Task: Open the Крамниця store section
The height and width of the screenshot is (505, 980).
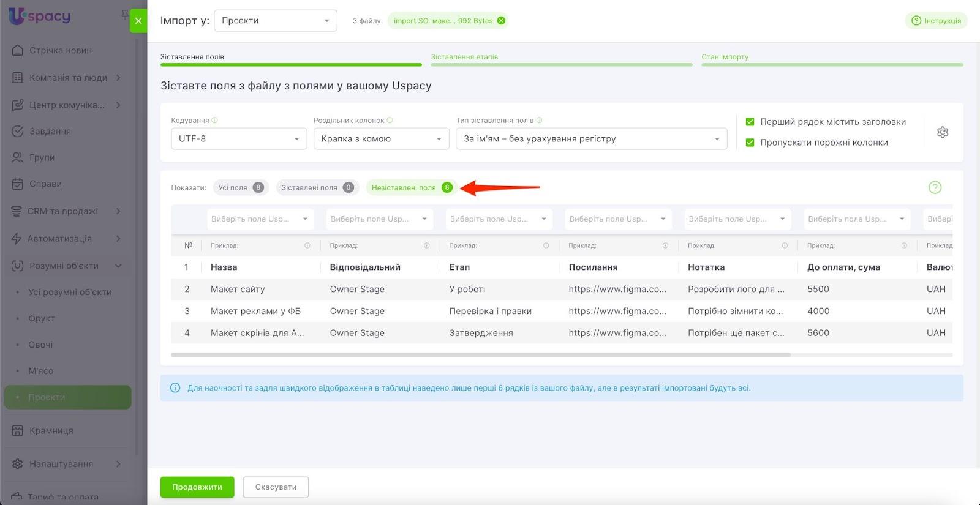Action: pyautogui.click(x=51, y=430)
